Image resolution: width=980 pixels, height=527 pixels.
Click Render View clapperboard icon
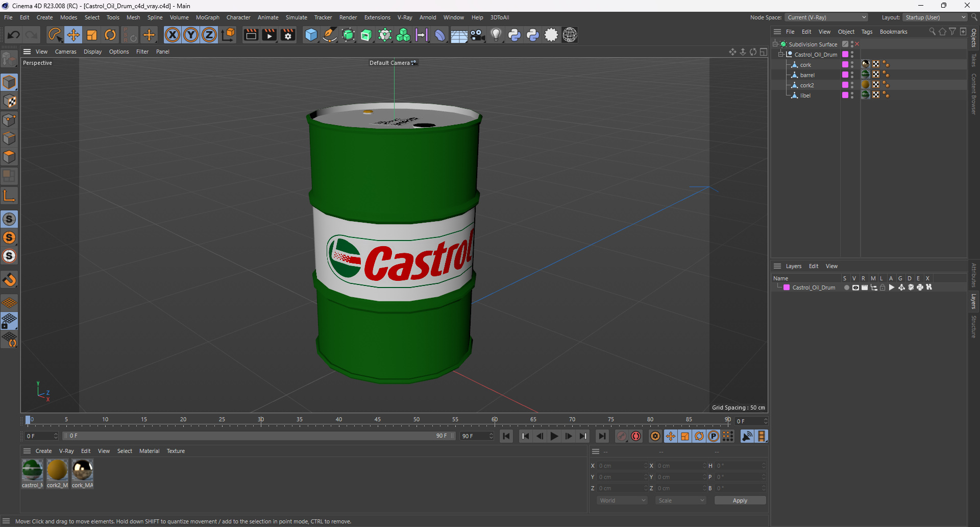251,35
